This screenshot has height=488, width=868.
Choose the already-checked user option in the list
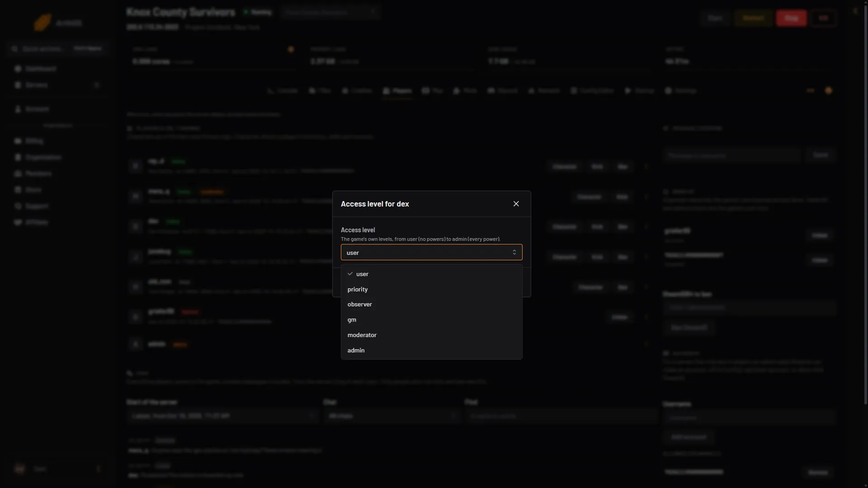coord(431,274)
